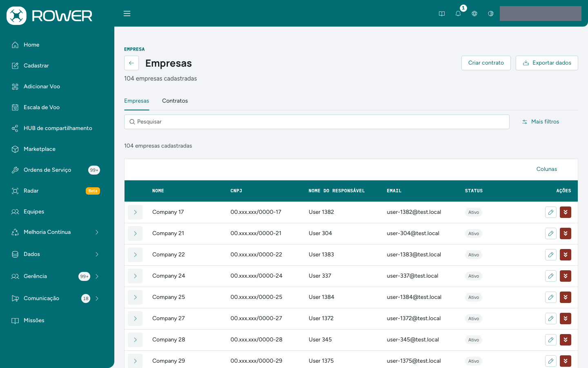Expand the Company 21 row
The height and width of the screenshot is (368, 588).
[x=135, y=233]
